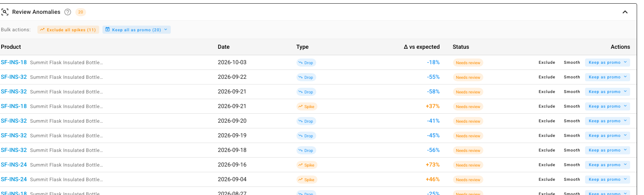Click the Drop tag on 2026-10-03 row
Viewport: 644px width, 195px height.
[x=306, y=63]
